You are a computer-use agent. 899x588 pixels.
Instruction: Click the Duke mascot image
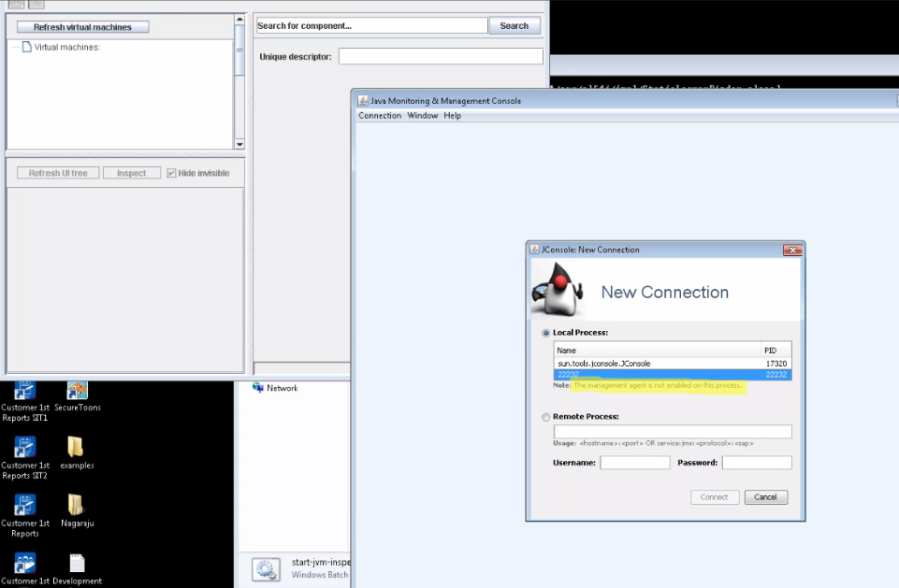pyautogui.click(x=558, y=289)
